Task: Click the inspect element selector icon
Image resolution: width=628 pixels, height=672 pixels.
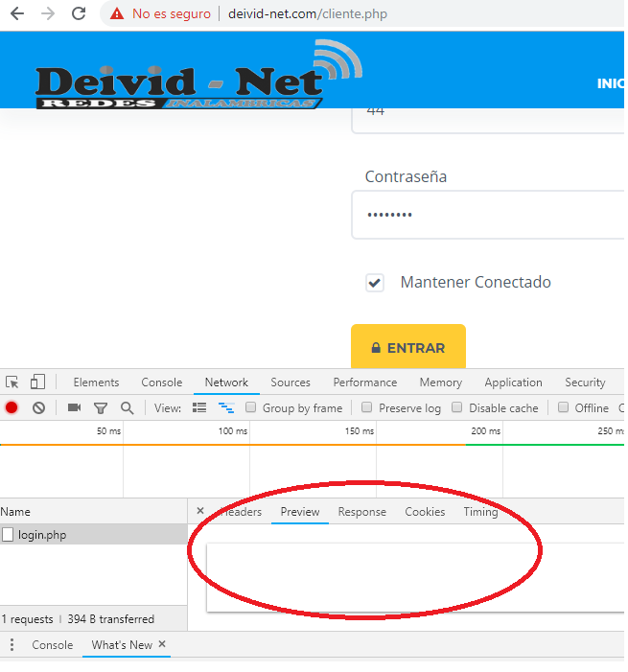Action: pos(12,382)
